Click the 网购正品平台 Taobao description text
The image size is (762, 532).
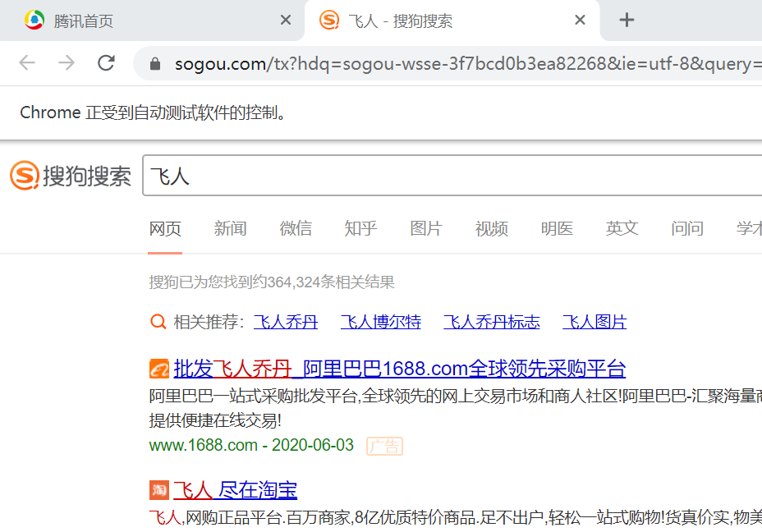pos(456,518)
